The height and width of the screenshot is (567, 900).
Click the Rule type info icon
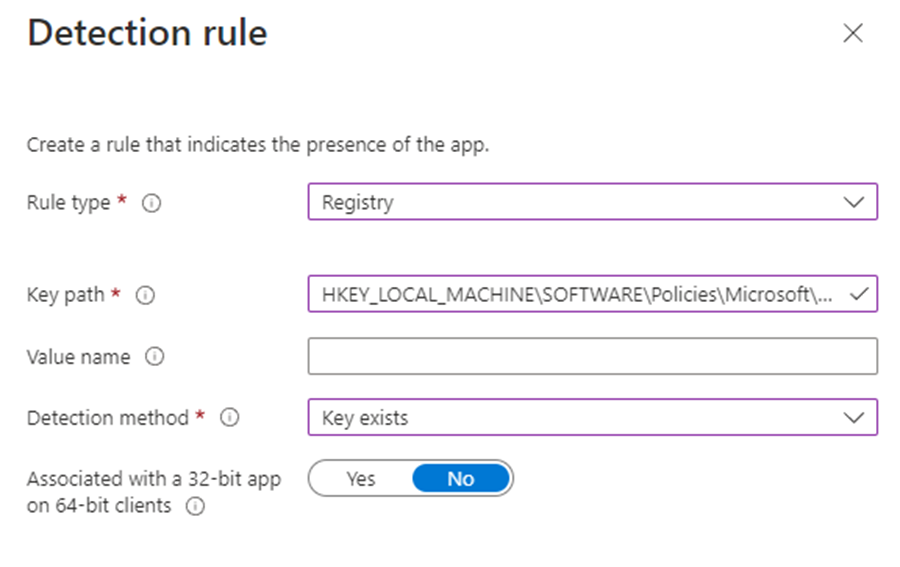(152, 203)
